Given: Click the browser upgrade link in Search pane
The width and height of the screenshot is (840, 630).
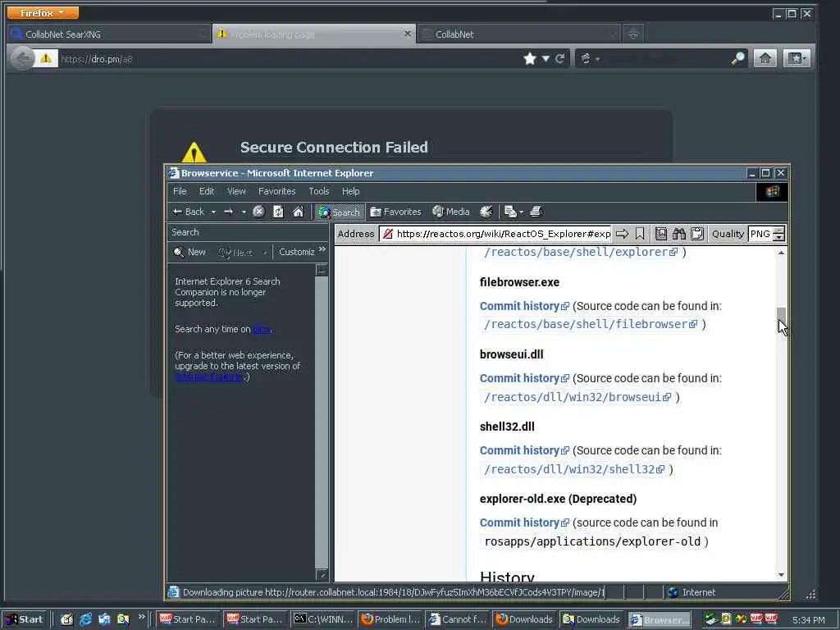Looking at the screenshot, I should [x=209, y=377].
